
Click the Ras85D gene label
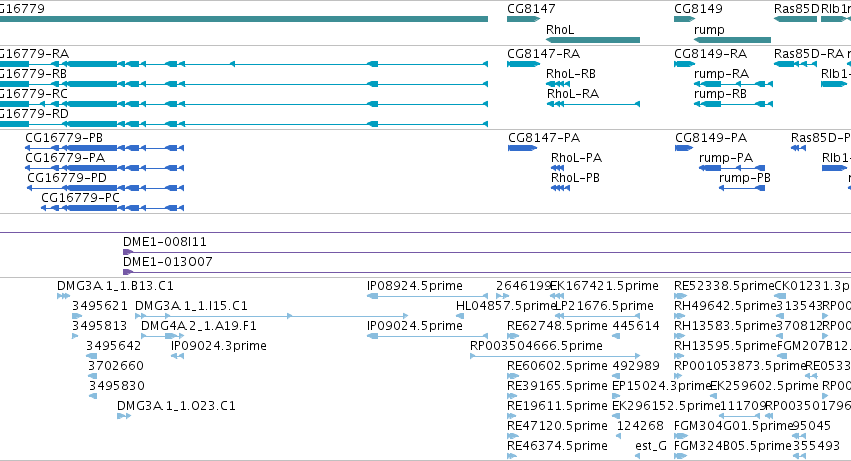coord(796,9)
